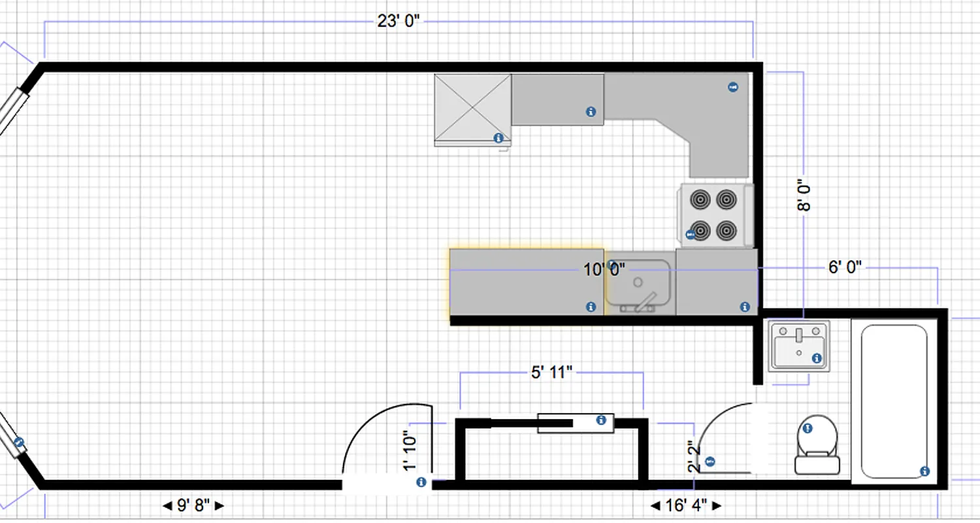Open info for the bathroom sink fixture
980x523 pixels.
click(x=815, y=358)
